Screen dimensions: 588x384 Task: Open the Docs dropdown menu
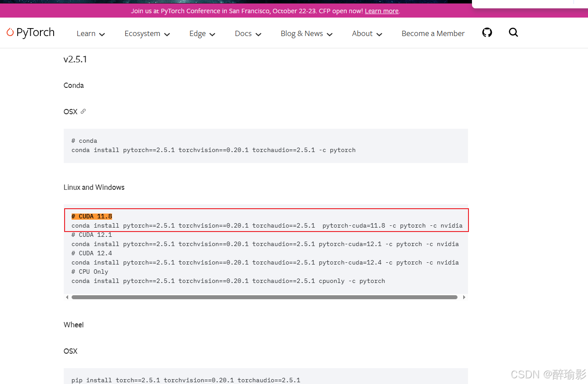(248, 33)
